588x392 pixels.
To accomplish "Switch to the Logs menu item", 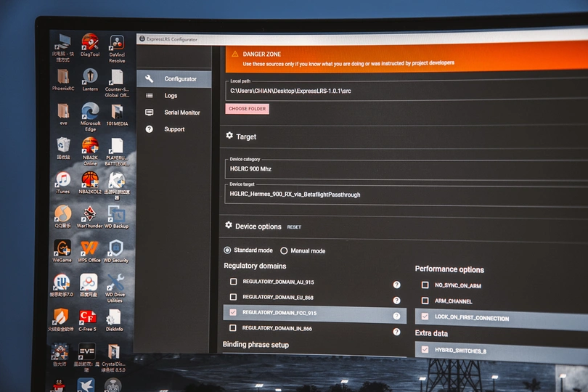I will (171, 96).
